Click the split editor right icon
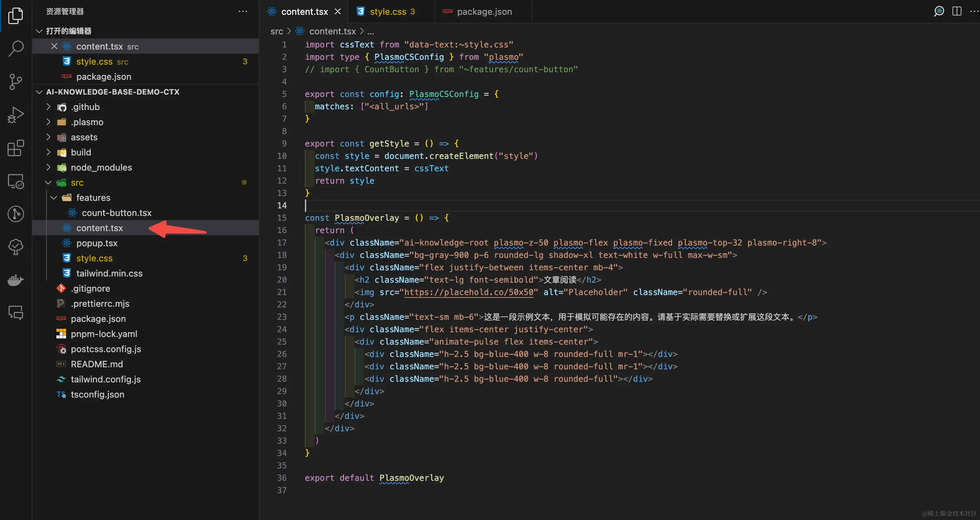This screenshot has width=980, height=520. (956, 11)
